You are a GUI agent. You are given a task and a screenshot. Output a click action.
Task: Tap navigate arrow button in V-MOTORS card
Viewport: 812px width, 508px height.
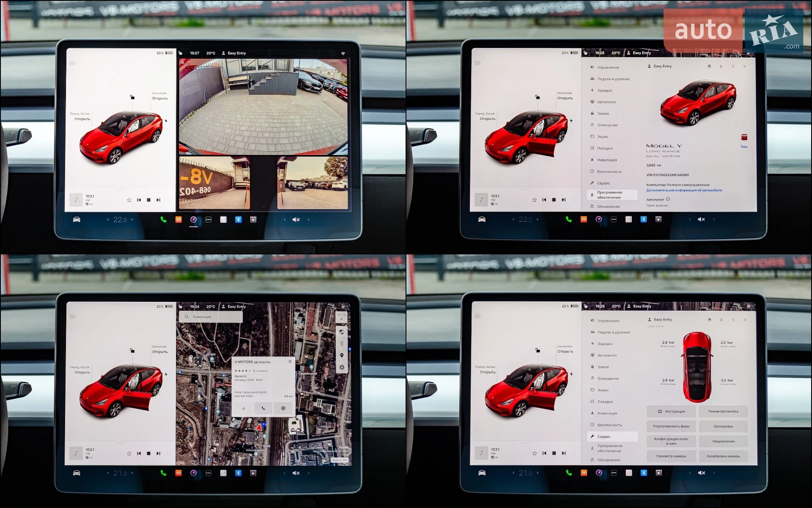pos(244,408)
